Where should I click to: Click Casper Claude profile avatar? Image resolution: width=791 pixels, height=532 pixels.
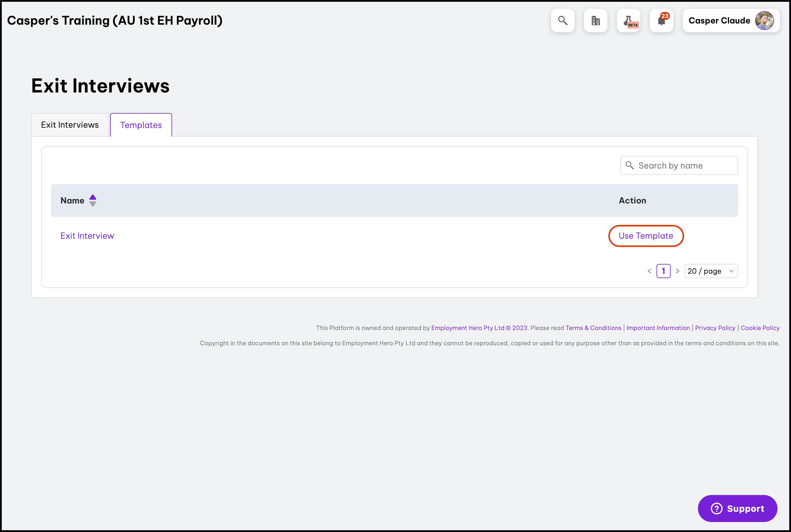tap(764, 21)
